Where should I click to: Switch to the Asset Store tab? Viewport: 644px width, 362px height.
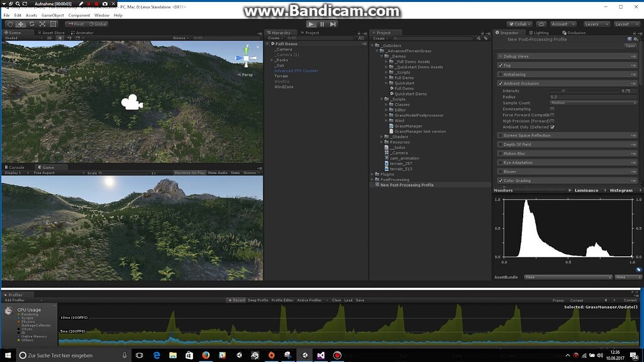point(53,33)
